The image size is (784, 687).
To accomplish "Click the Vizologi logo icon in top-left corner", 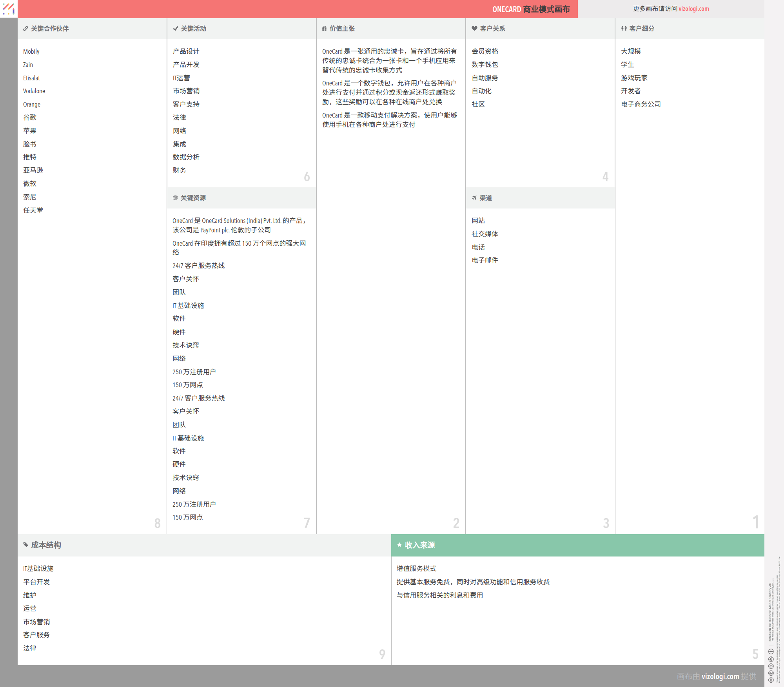I will click(x=9, y=9).
